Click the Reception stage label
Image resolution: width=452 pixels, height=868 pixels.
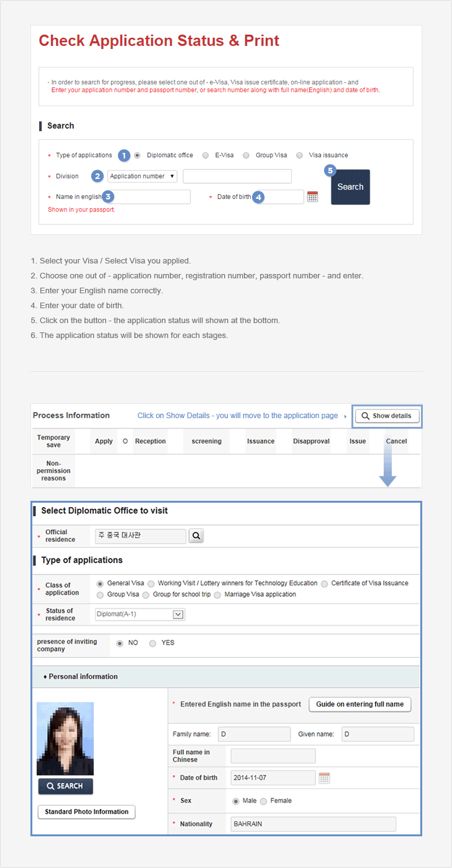[150, 441]
